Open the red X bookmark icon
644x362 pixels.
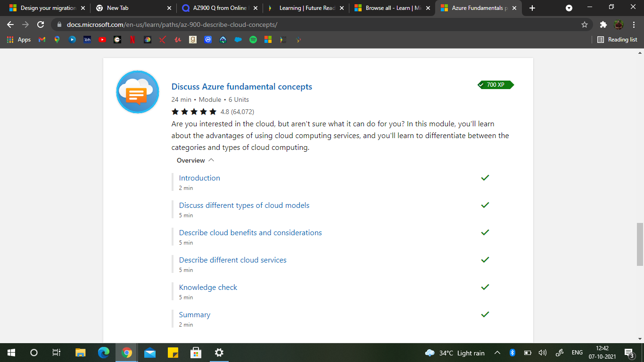point(163,40)
